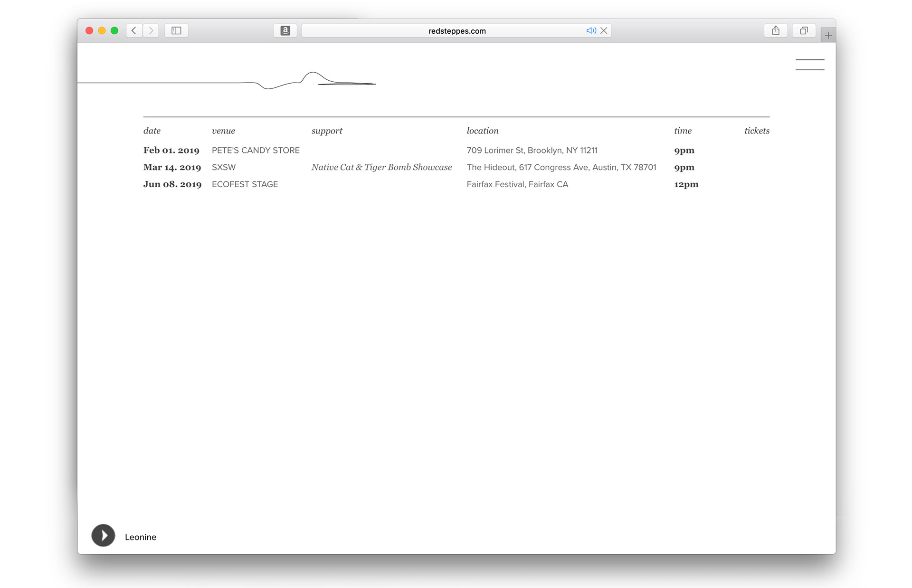Show all tabs overview
912x588 pixels.
coord(804,30)
